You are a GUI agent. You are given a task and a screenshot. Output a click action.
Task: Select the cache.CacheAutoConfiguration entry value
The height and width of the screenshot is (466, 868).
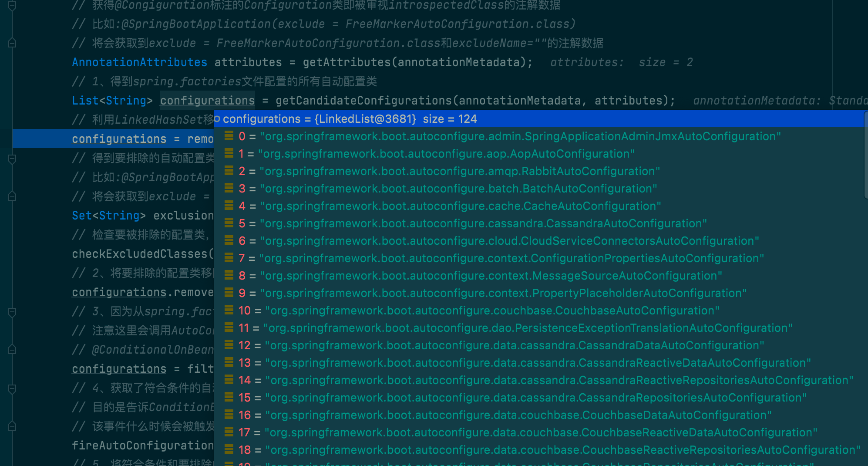[461, 206]
